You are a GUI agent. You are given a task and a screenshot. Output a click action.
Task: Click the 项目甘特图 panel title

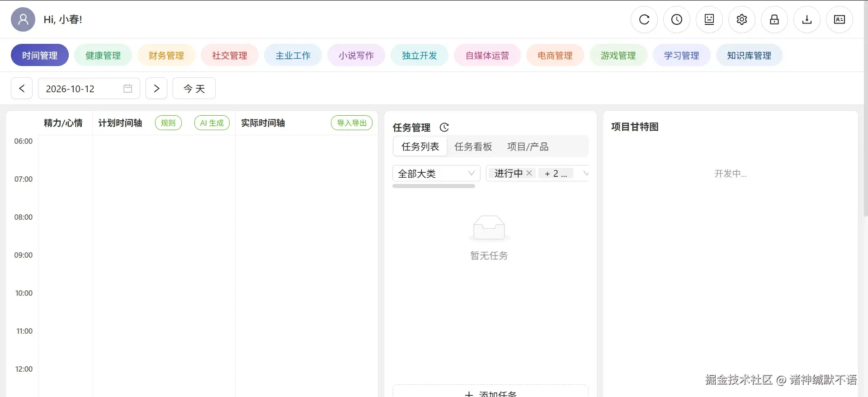pyautogui.click(x=635, y=127)
